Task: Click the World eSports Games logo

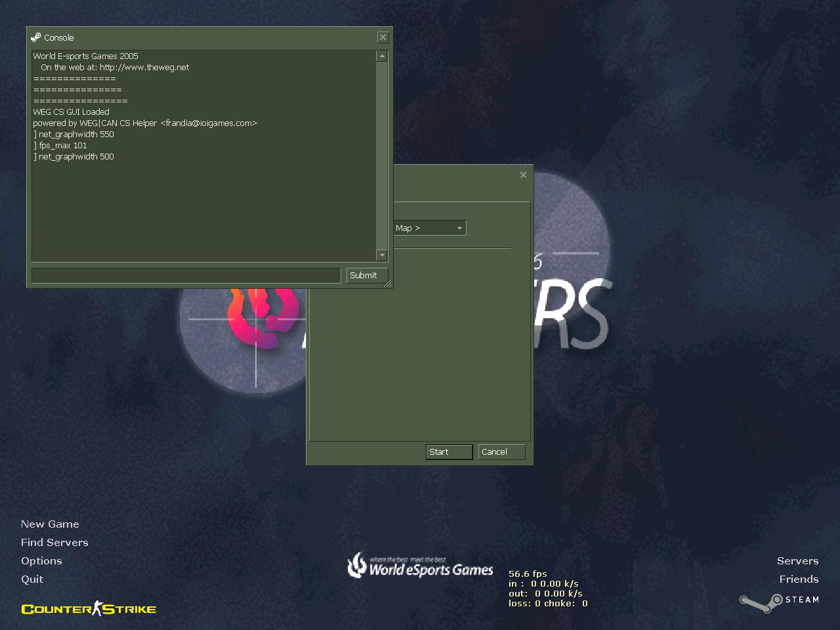Action: pyautogui.click(x=420, y=566)
